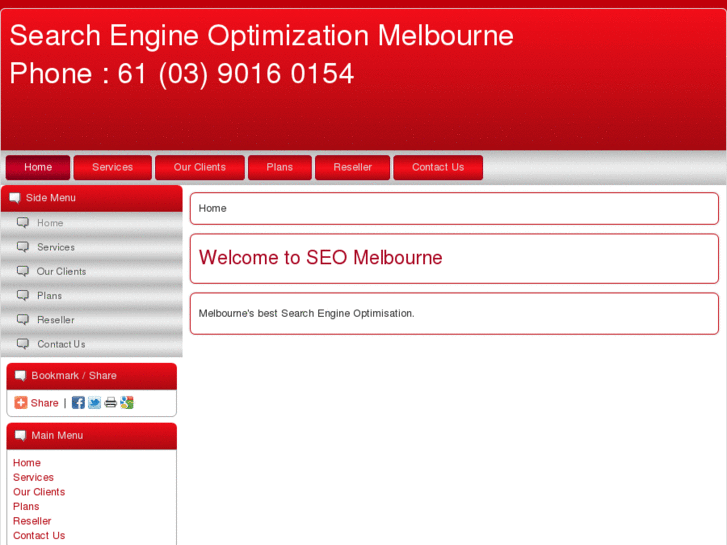Click the speech bubble icon beside Side Menu Home
This screenshot has width=727, height=545.
pos(23,223)
